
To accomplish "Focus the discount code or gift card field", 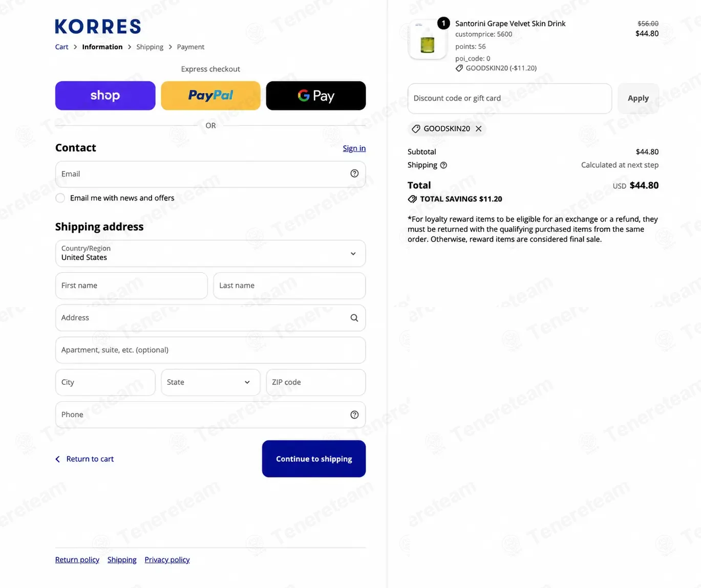I will point(509,98).
